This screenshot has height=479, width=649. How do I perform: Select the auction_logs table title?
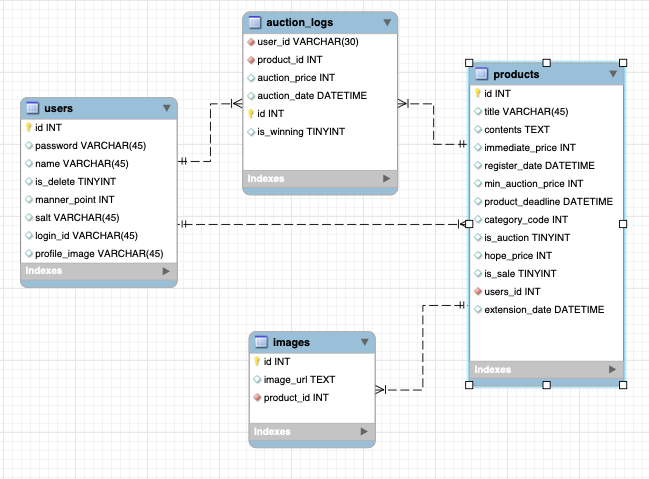300,22
